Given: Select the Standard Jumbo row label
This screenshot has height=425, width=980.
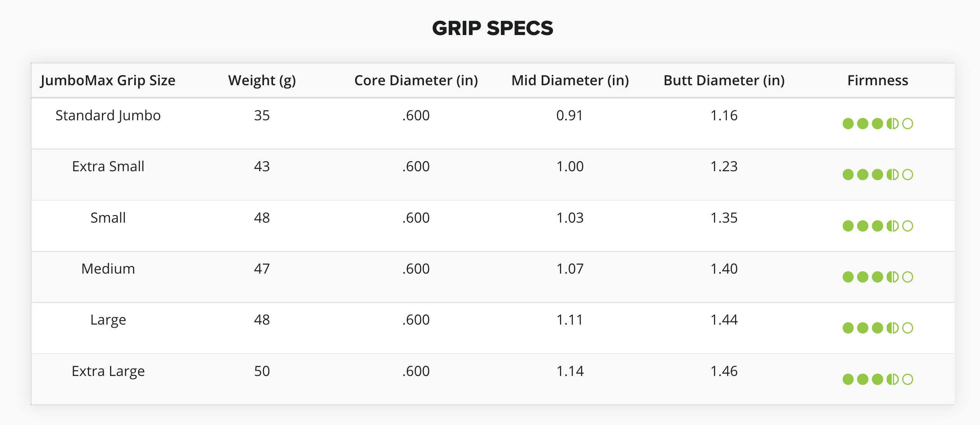Looking at the screenshot, I should pos(108,116).
